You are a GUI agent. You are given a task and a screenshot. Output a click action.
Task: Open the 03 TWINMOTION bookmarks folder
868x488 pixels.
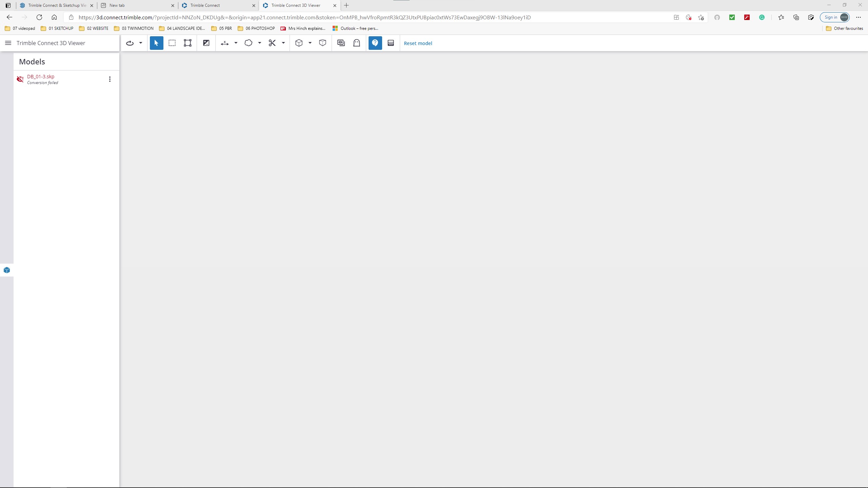click(134, 28)
